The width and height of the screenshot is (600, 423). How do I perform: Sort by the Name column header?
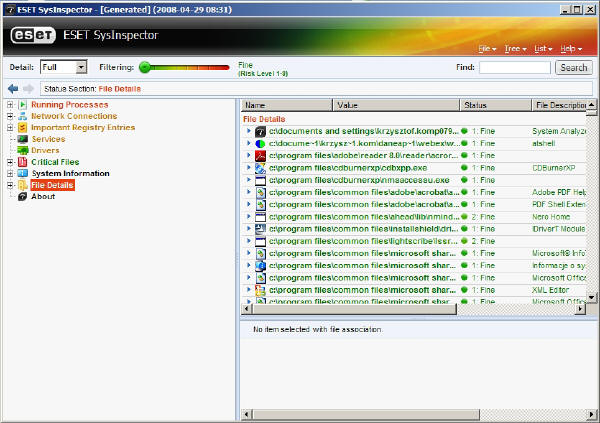(287, 105)
